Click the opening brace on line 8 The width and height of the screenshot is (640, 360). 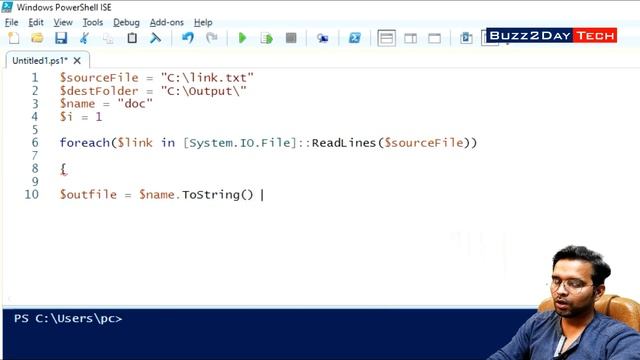point(63,169)
